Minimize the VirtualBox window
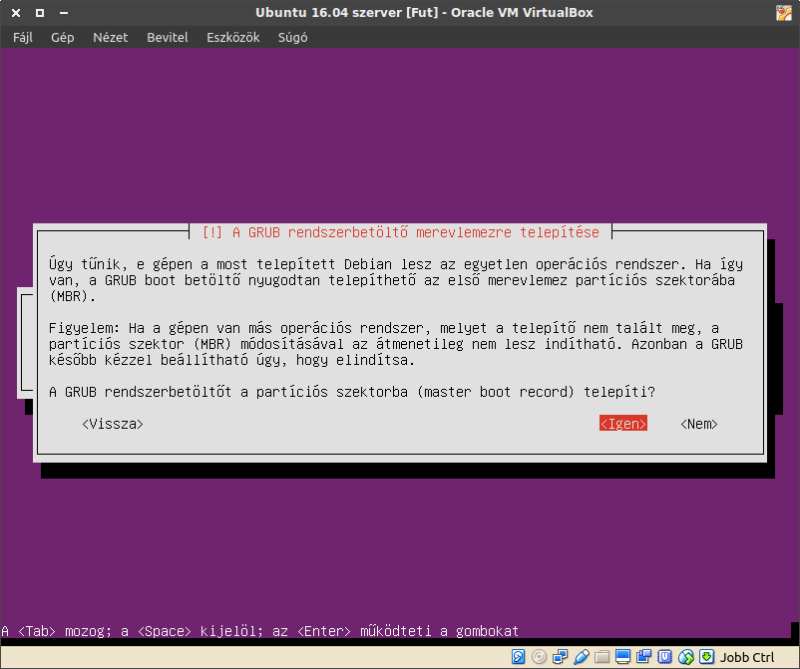Viewport: 800px width, 669px height. coord(64,13)
